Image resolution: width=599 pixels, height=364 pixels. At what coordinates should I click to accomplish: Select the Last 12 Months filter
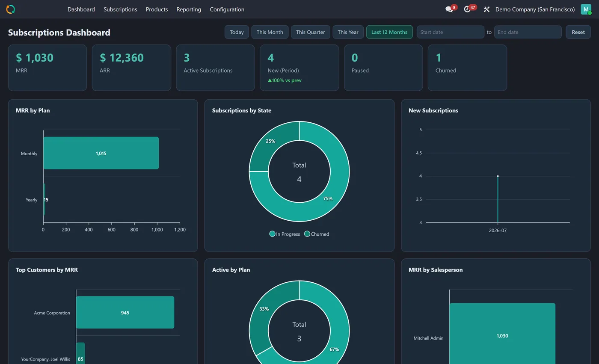coord(389,32)
